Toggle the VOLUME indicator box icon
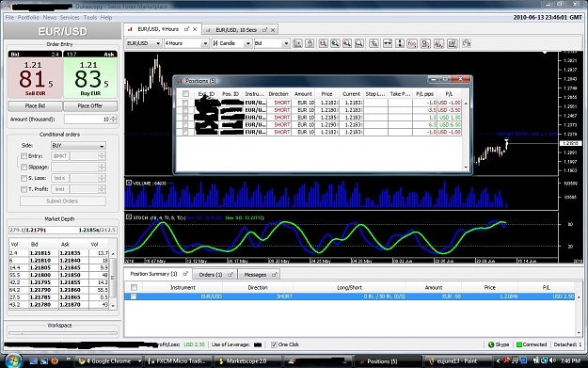 pos(129,183)
